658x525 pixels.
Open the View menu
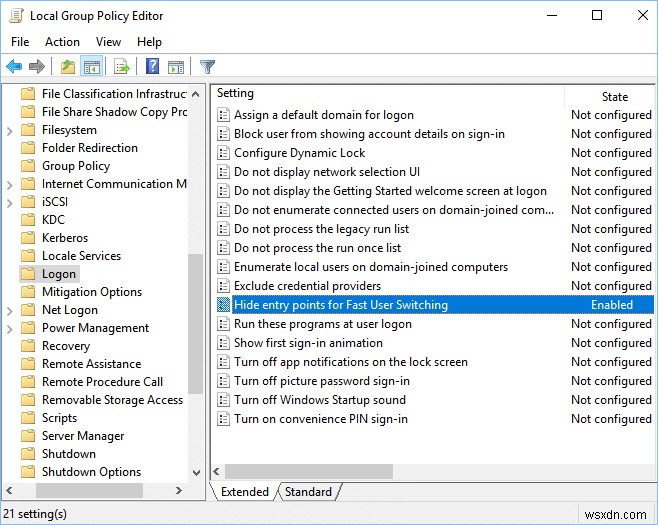point(108,42)
